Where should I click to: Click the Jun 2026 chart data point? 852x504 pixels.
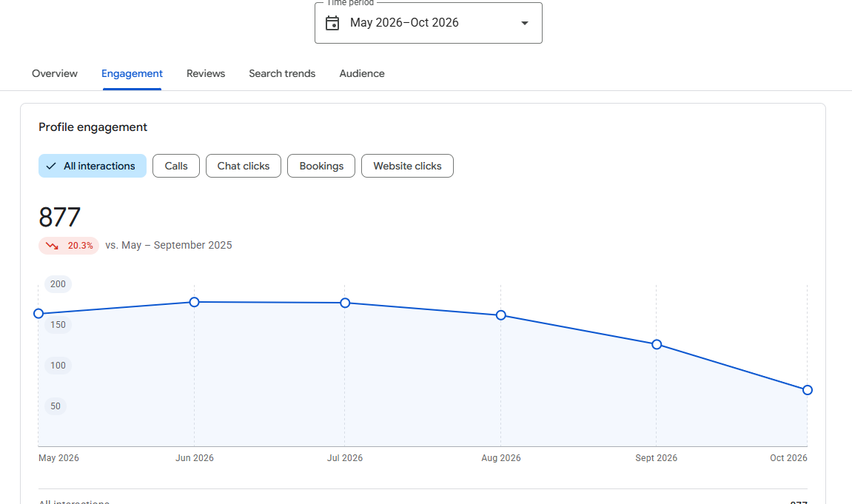(195, 302)
